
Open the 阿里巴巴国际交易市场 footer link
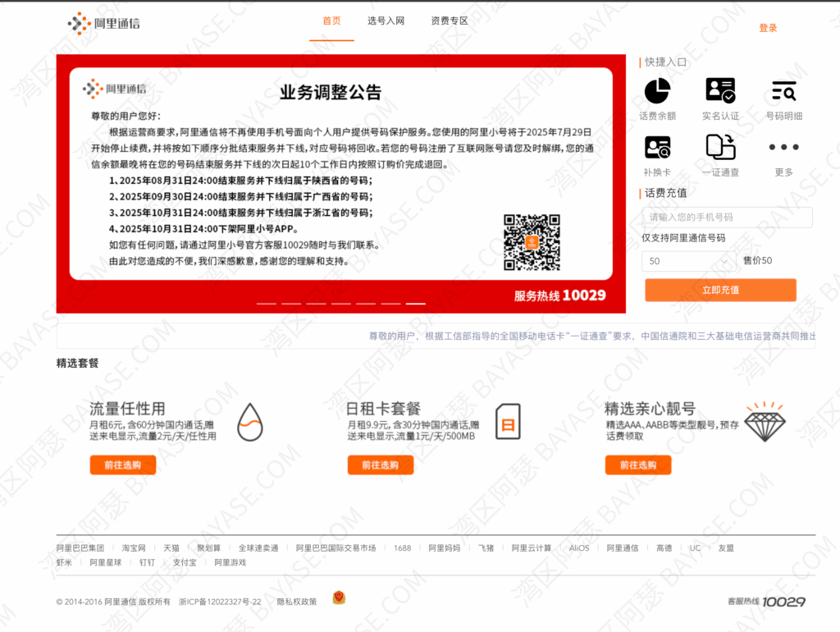point(336,547)
